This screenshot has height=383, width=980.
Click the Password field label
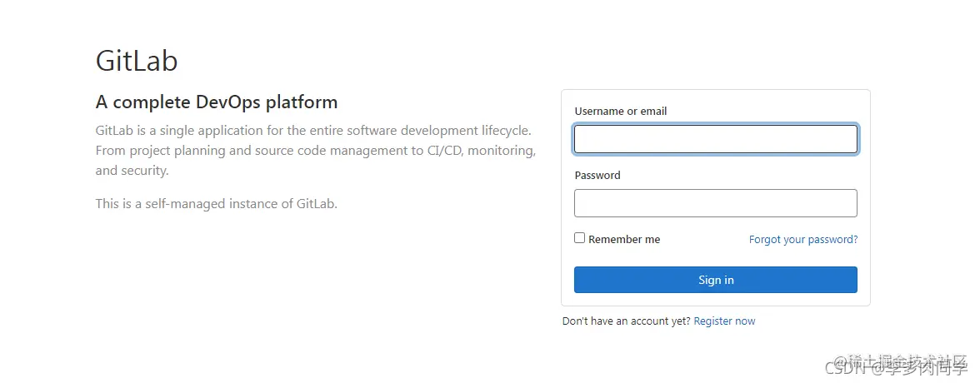coord(597,176)
